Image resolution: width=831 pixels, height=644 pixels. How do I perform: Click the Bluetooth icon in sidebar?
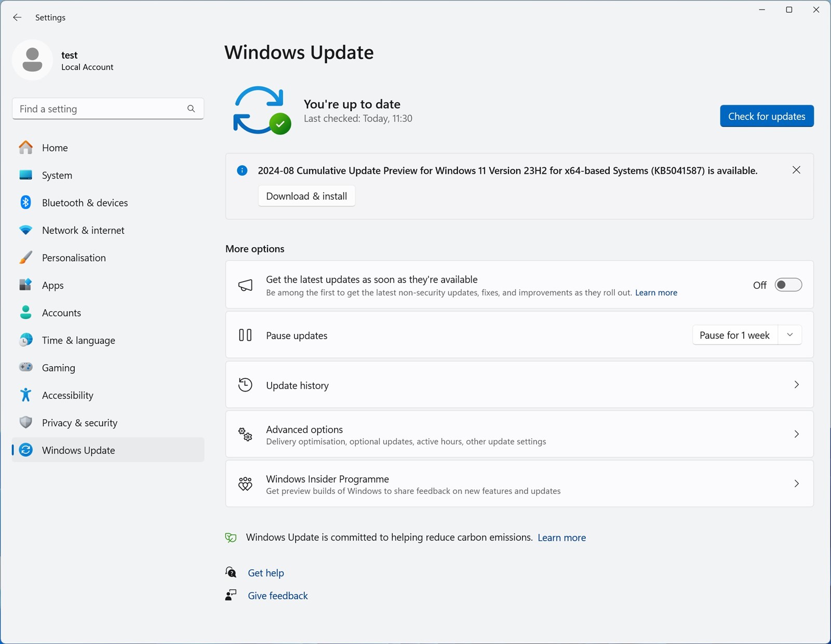[25, 203]
